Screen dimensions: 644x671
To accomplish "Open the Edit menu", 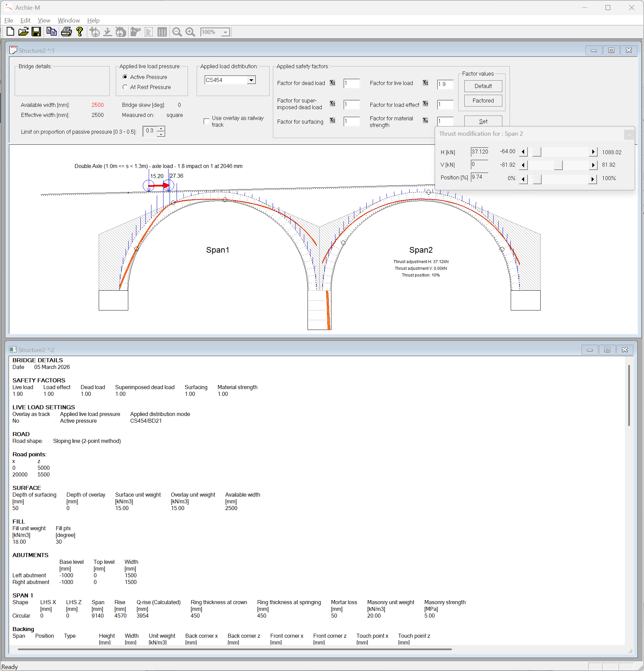I will pos(25,20).
